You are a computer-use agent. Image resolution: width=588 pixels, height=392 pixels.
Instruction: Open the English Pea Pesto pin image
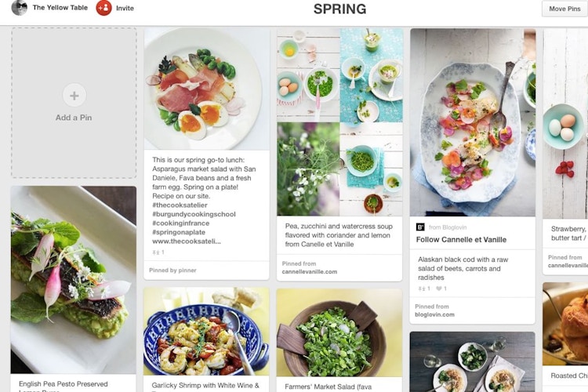(74, 280)
